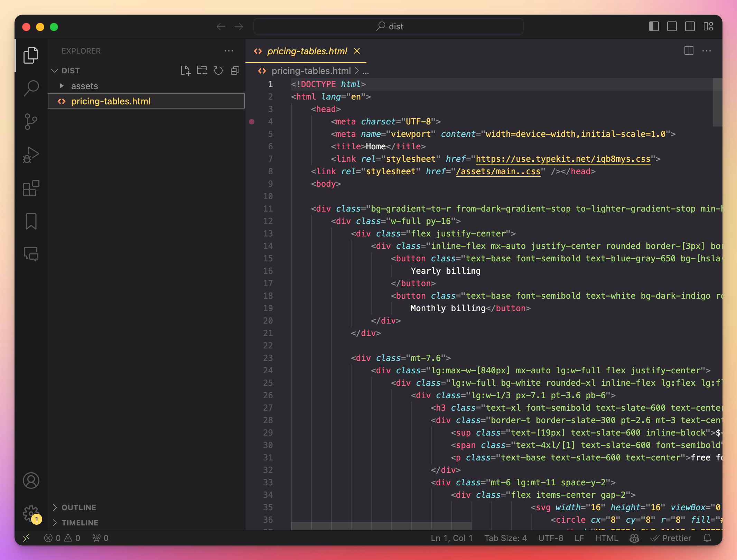
Task: Open the Run and Debug view
Action: coord(31,155)
